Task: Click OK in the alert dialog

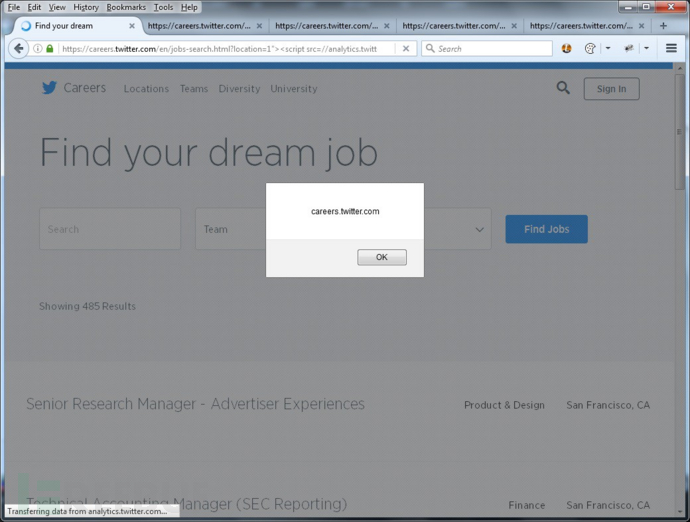Action: tap(382, 257)
